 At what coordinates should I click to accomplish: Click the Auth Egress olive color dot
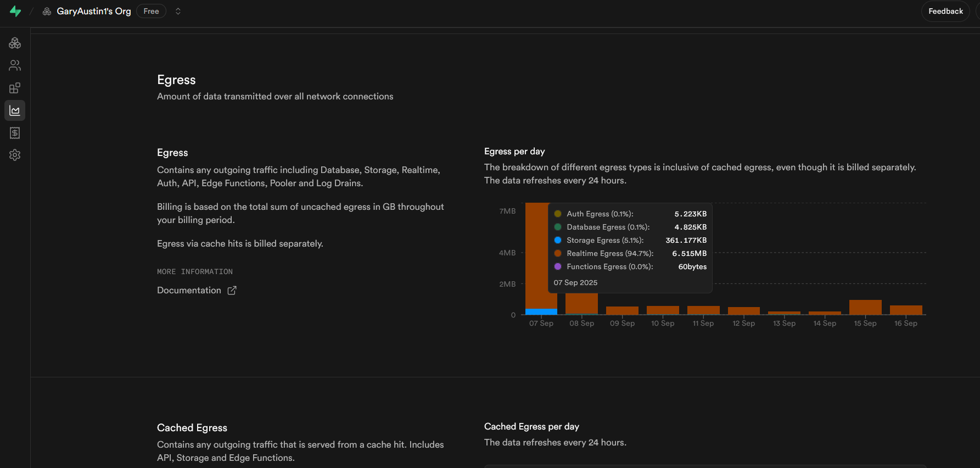point(558,214)
